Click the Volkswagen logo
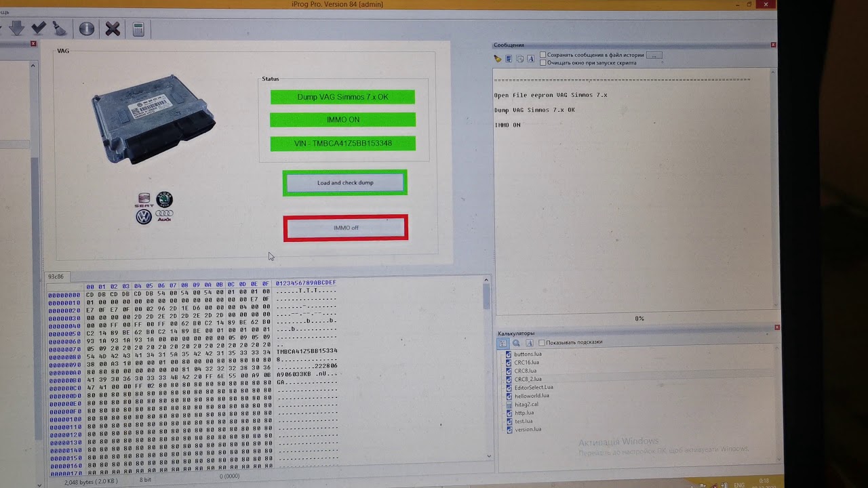This screenshot has width=868, height=488. (144, 217)
